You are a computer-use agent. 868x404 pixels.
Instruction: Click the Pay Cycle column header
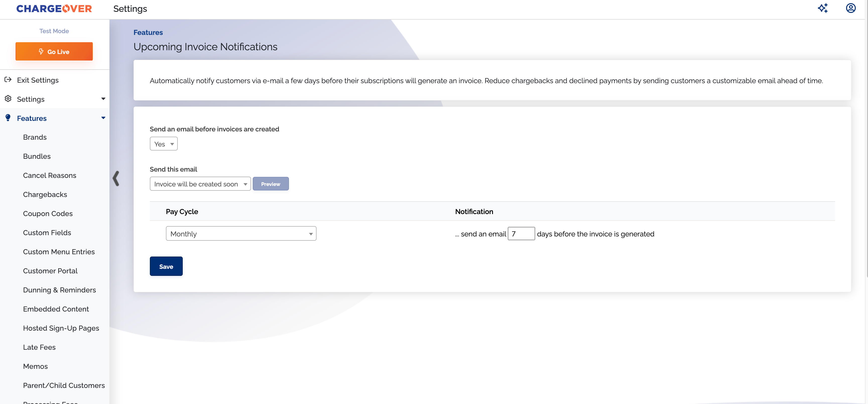click(x=182, y=212)
